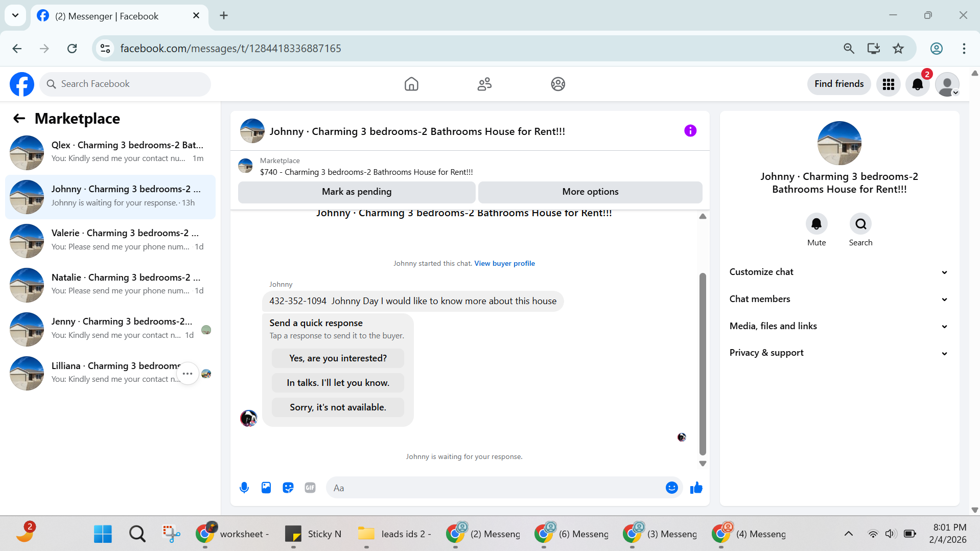The image size is (980, 551).
Task: Switch to '(6) Messenger' Chrome window
Action: [571, 534]
